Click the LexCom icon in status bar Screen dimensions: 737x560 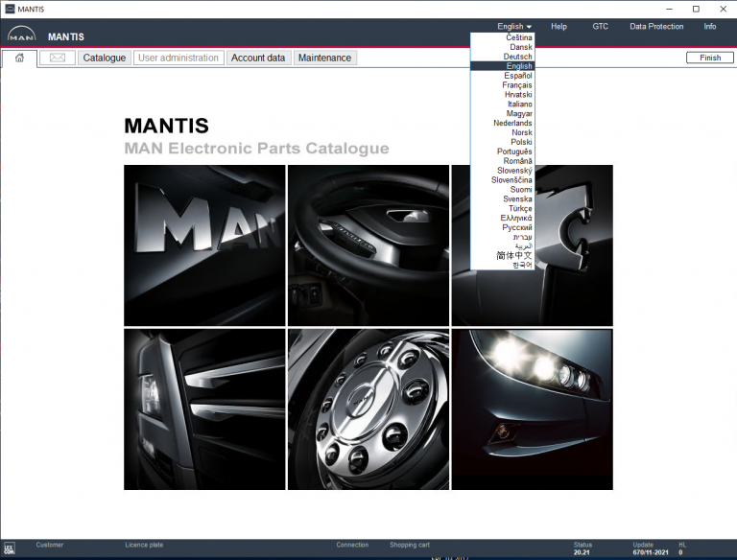pos(10,548)
